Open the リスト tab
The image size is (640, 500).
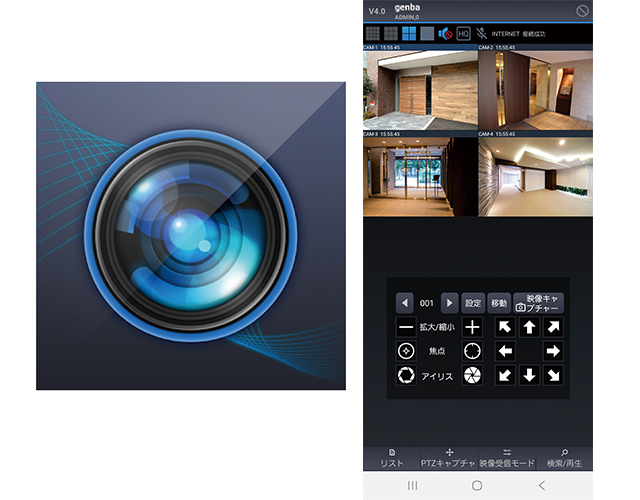pos(392,459)
